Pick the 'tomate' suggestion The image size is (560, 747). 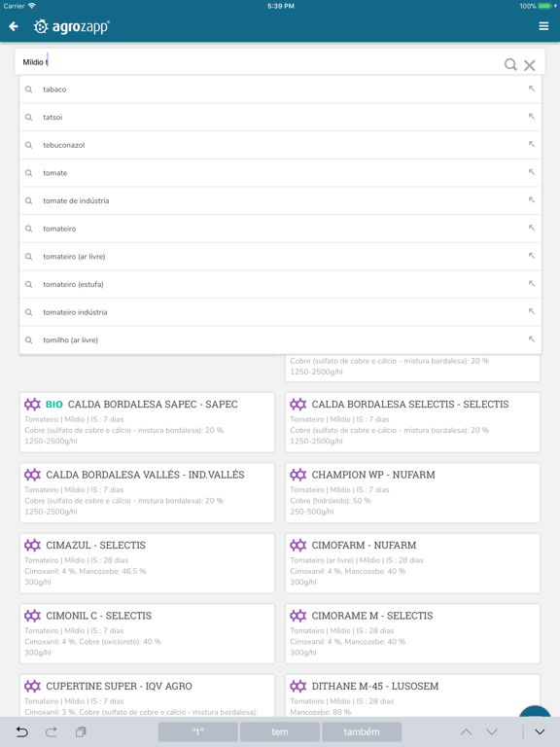[280, 173]
